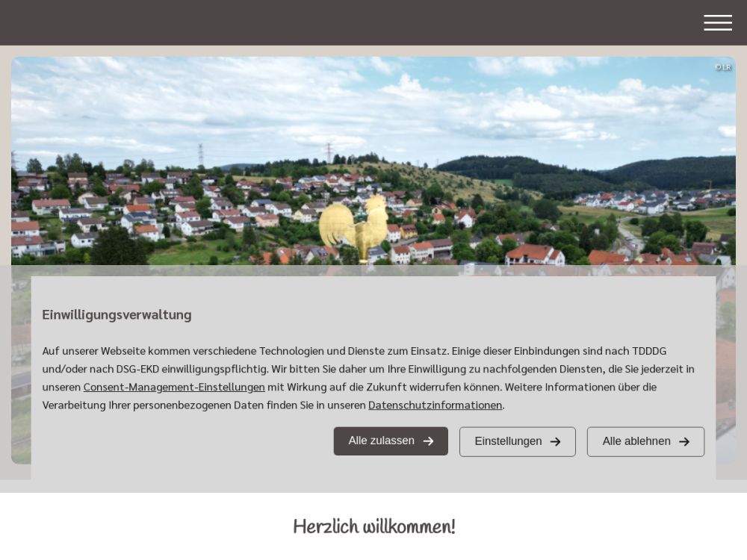Image resolution: width=747 pixels, height=560 pixels.
Task: Open the 'Datenschutzinformationen' link
Action: click(435, 405)
